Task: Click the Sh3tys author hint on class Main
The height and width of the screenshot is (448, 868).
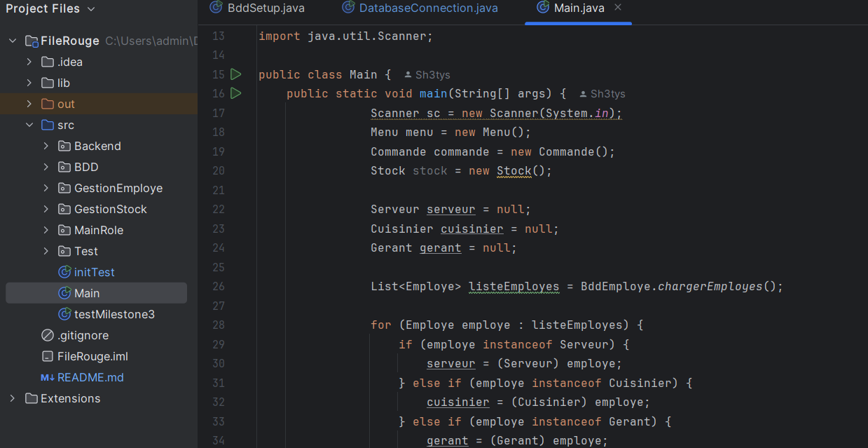Action: click(433, 75)
